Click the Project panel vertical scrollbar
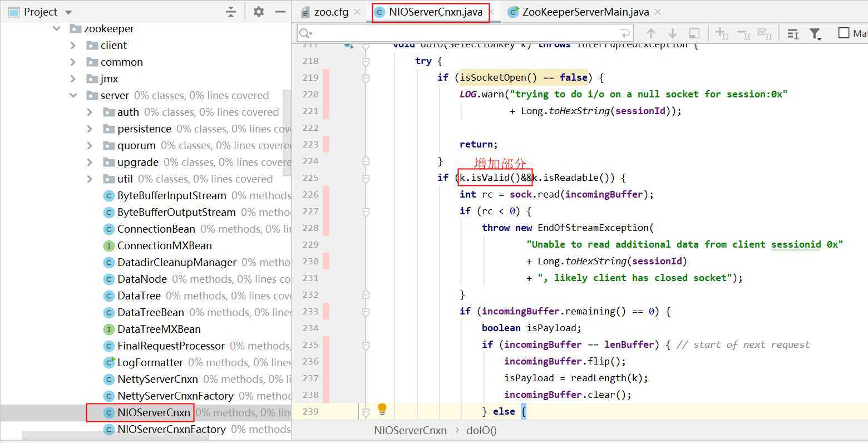Screen dimensions: 868x443 pyautogui.click(x=287, y=134)
